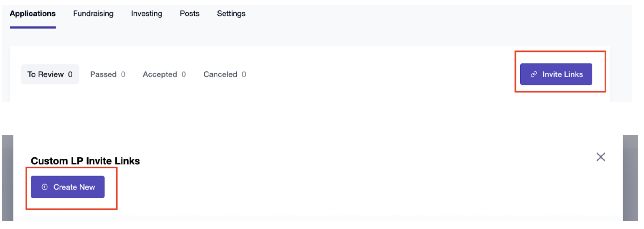Open the Posts tab
The image size is (644, 229).
click(x=190, y=14)
